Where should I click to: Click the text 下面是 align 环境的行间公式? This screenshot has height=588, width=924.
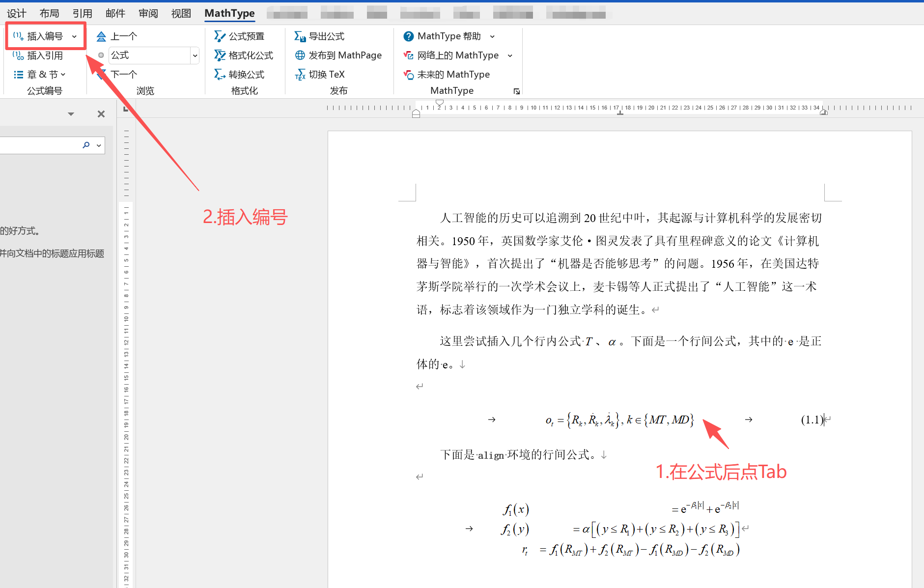click(x=518, y=455)
